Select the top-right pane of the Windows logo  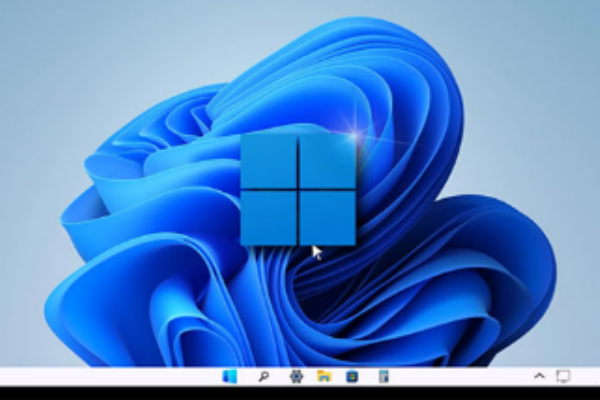click(x=327, y=160)
